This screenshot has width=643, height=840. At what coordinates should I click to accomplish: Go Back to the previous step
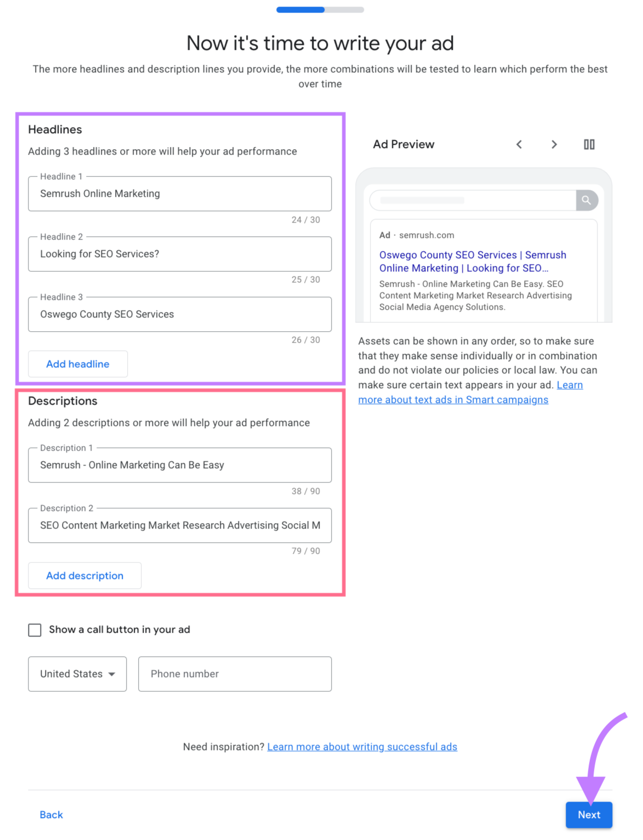point(51,815)
